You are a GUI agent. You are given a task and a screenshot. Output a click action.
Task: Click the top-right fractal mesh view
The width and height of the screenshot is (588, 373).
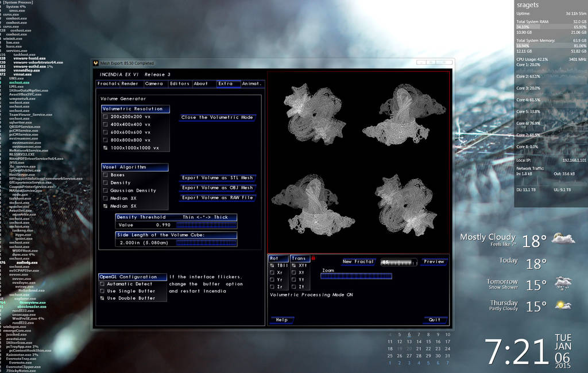(404, 114)
